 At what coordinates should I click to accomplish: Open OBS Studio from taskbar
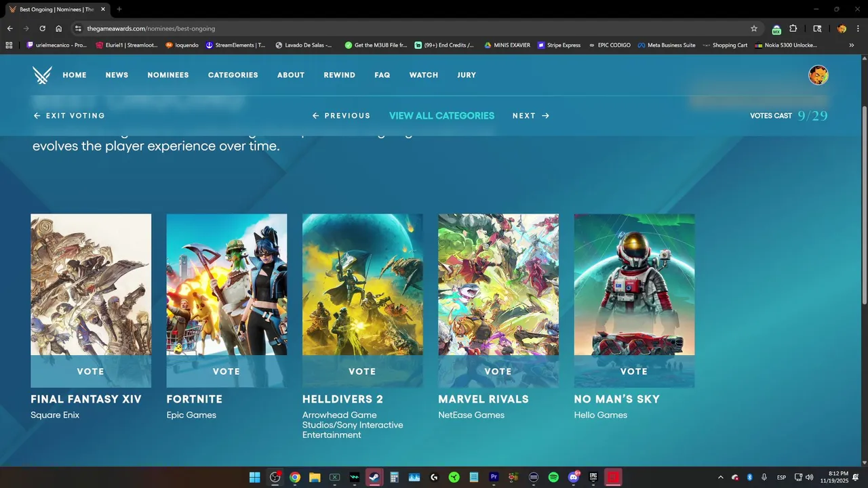pos(275,477)
